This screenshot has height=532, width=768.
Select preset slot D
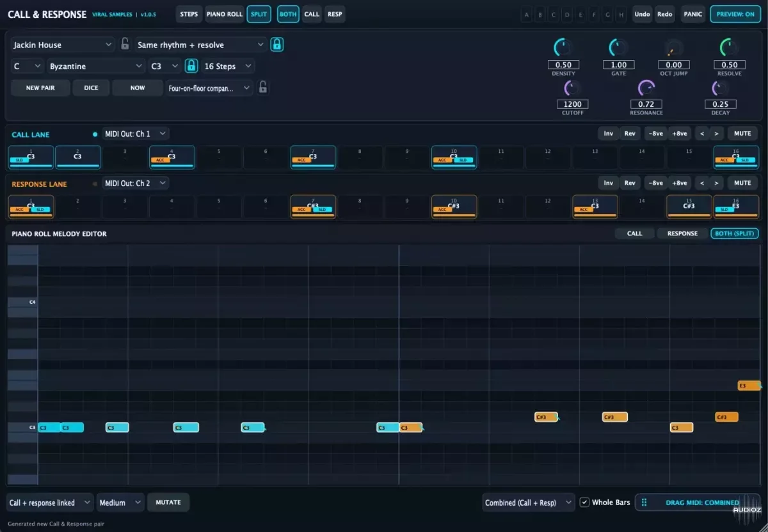(x=567, y=14)
